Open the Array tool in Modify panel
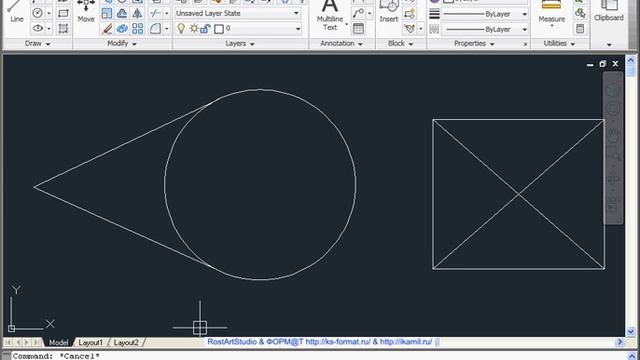The height and width of the screenshot is (360, 640). 138,29
